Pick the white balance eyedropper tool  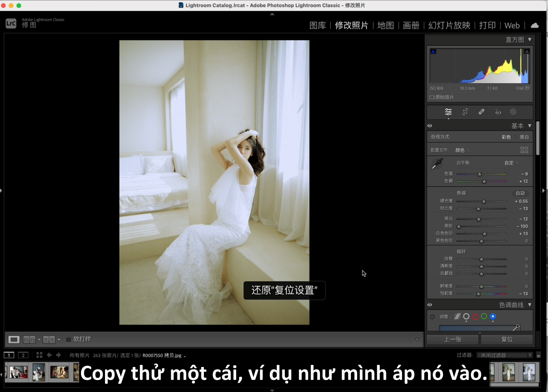coord(437,164)
